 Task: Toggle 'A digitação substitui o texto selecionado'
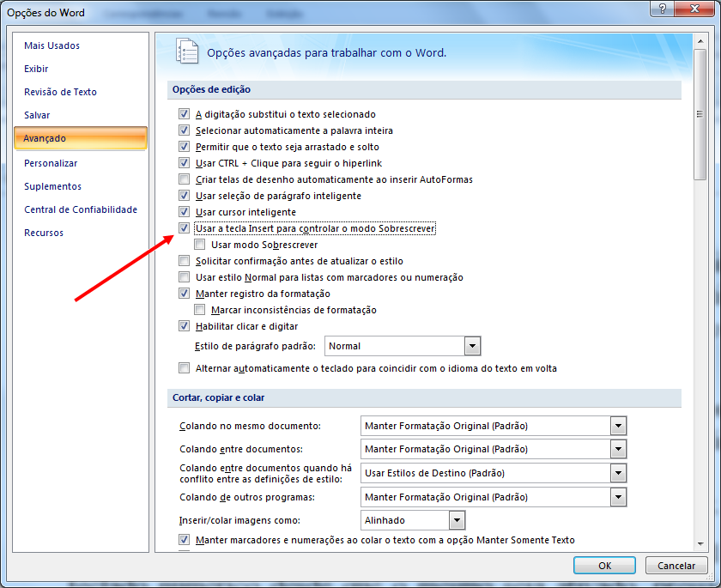(184, 113)
